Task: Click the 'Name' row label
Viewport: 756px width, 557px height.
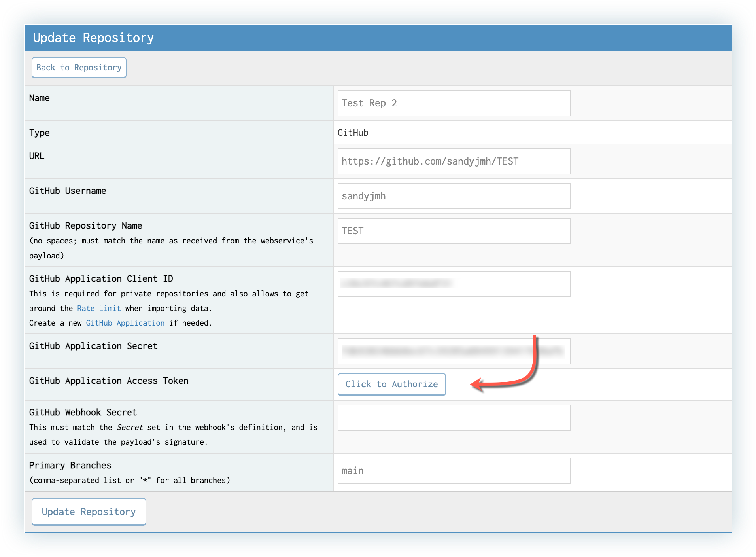Action: (40, 98)
